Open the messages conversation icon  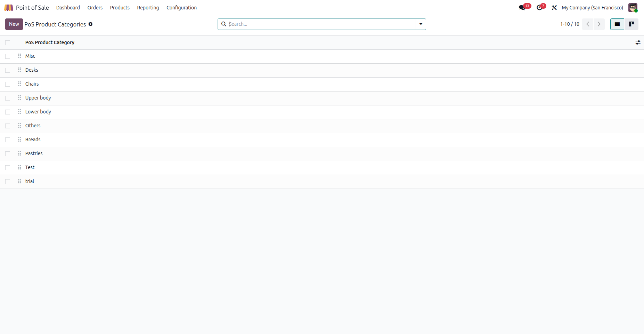[x=522, y=8]
